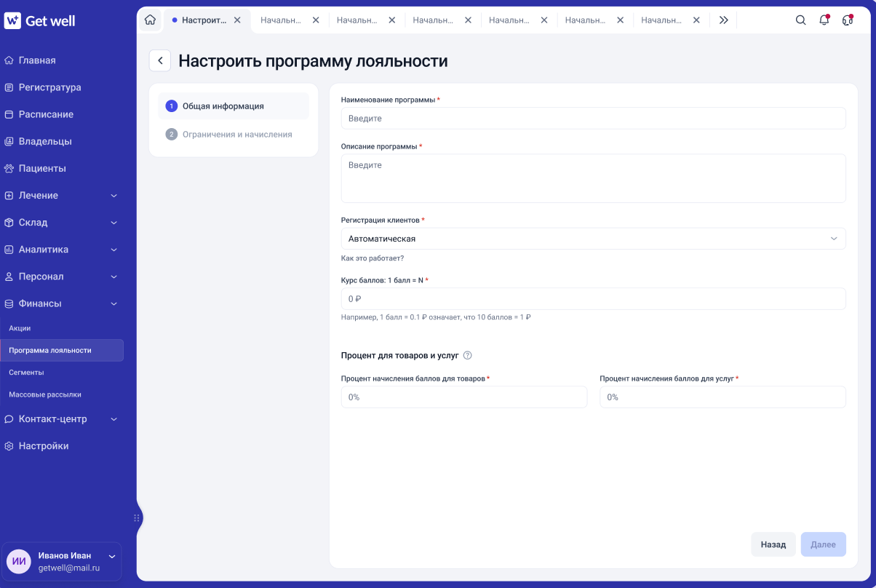Click the Владельцы sidebar icon
876x588 pixels.
[x=9, y=141]
